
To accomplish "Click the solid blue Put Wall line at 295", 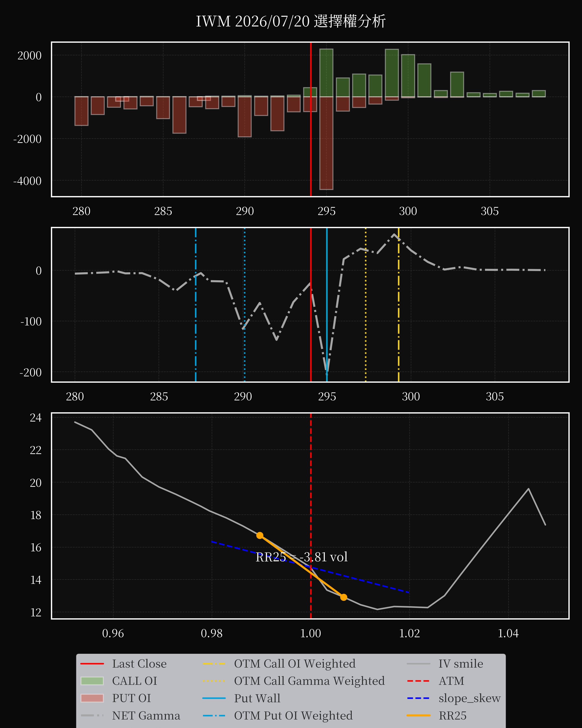I will click(x=327, y=305).
